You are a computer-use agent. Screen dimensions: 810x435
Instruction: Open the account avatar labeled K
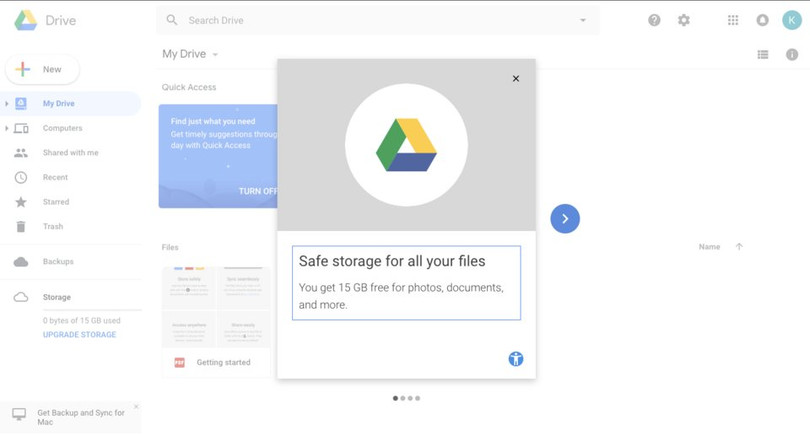click(x=792, y=20)
